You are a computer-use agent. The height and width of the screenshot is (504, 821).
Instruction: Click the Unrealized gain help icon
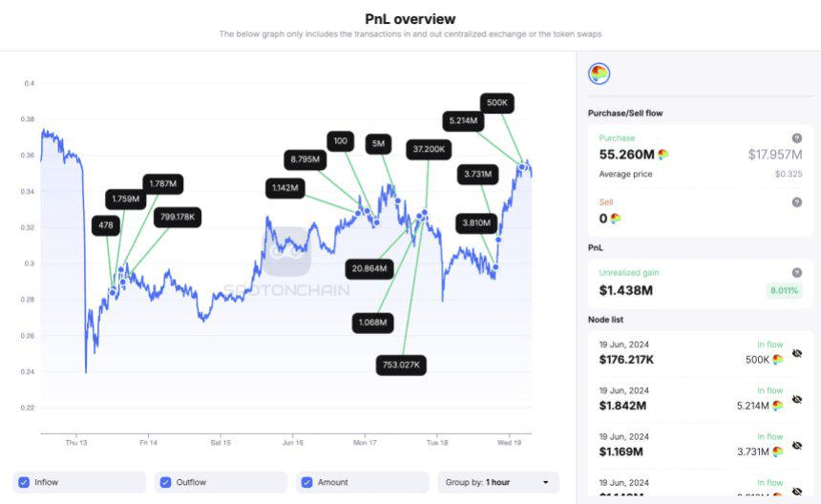797,273
